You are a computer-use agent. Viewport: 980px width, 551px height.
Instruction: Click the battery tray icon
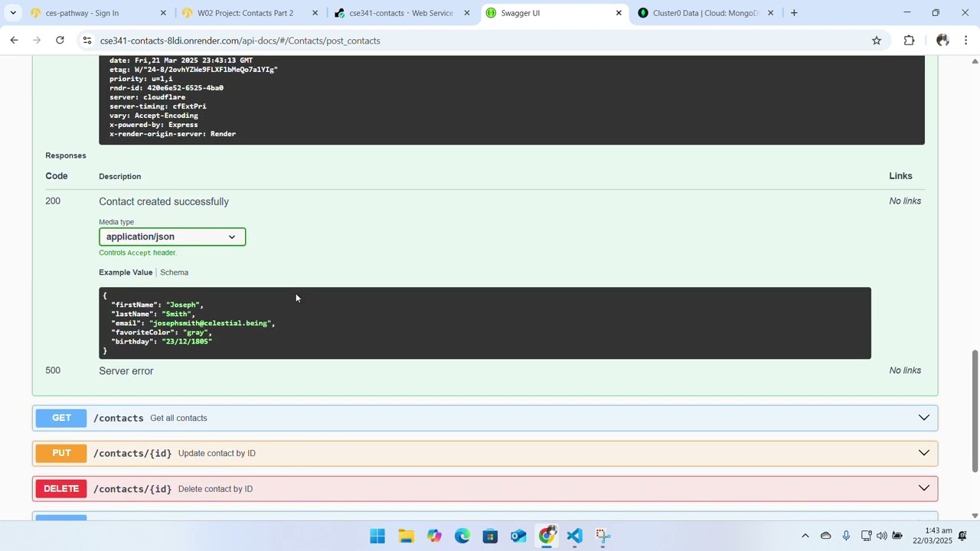coord(897,536)
